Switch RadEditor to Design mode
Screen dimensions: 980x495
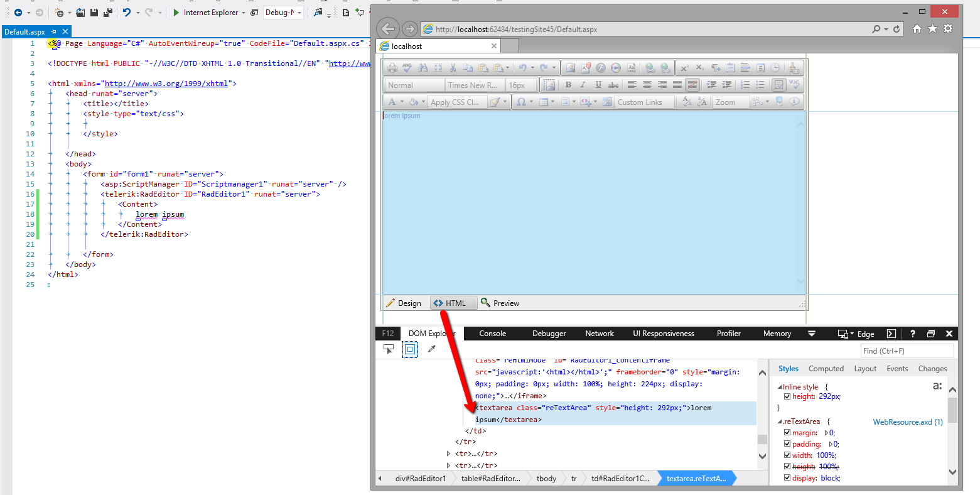click(x=404, y=303)
